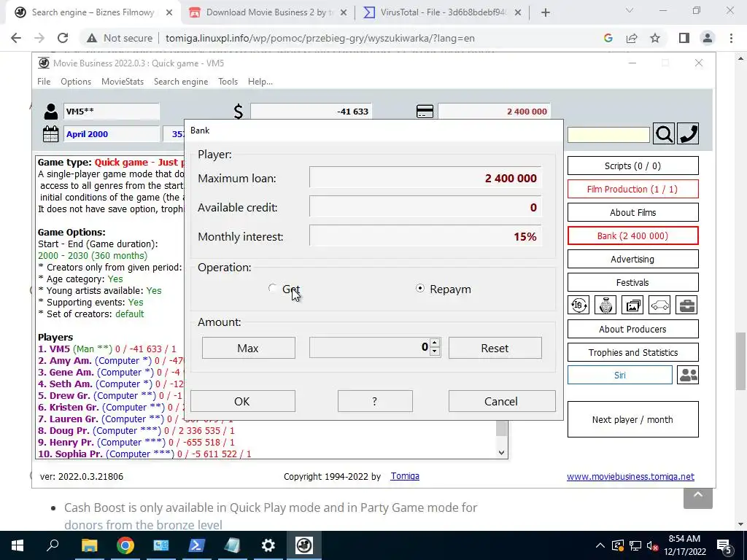Click the dollar sign cash icon

coord(239,112)
